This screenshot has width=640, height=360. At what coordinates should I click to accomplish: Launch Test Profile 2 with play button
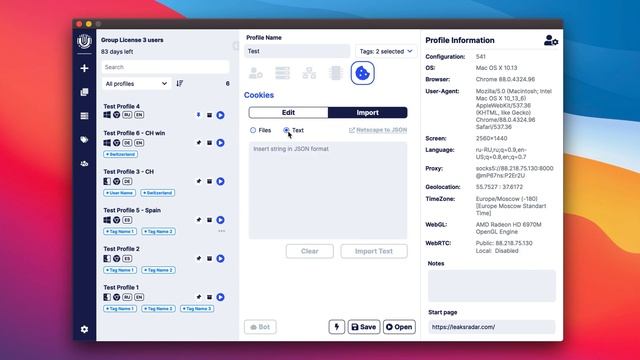[220, 258]
